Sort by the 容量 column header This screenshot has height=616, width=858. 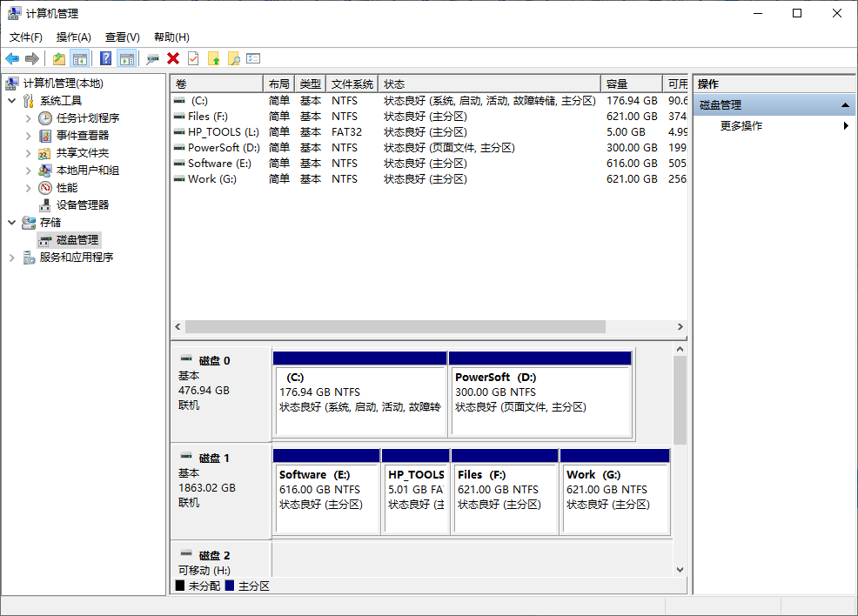coord(631,84)
